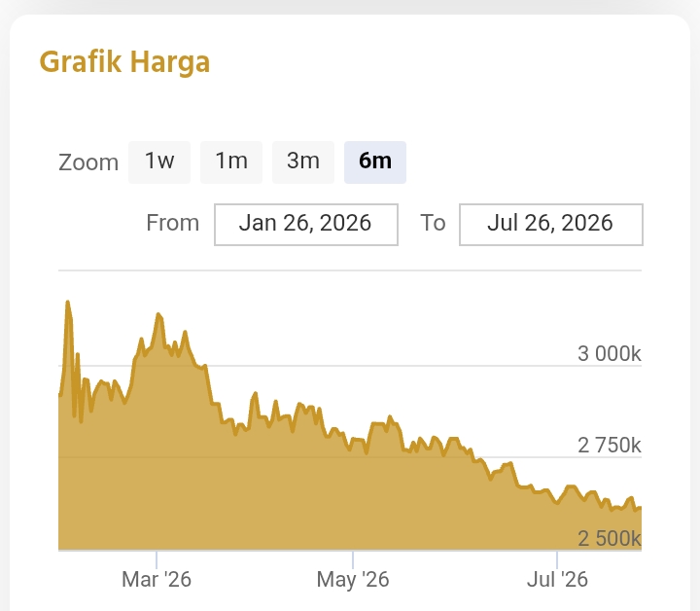Click the tallest price spike at chart start
Image resolution: width=700 pixels, height=611 pixels.
(x=68, y=303)
